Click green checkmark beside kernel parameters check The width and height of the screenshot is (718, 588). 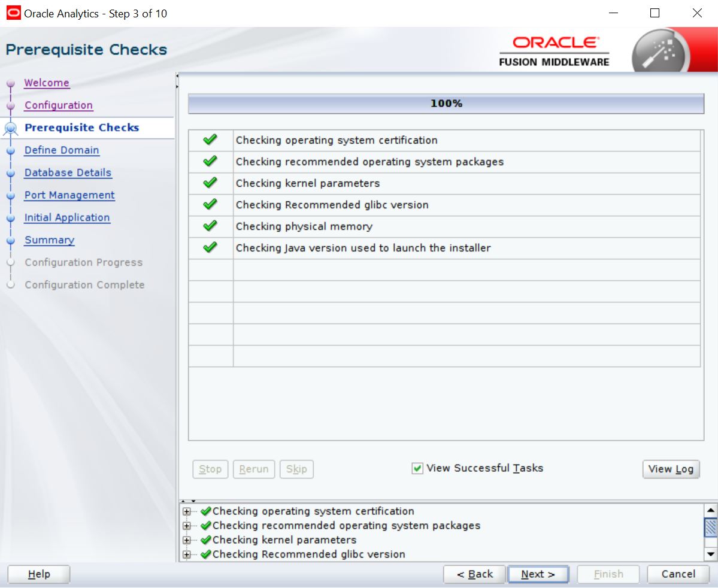(x=210, y=183)
